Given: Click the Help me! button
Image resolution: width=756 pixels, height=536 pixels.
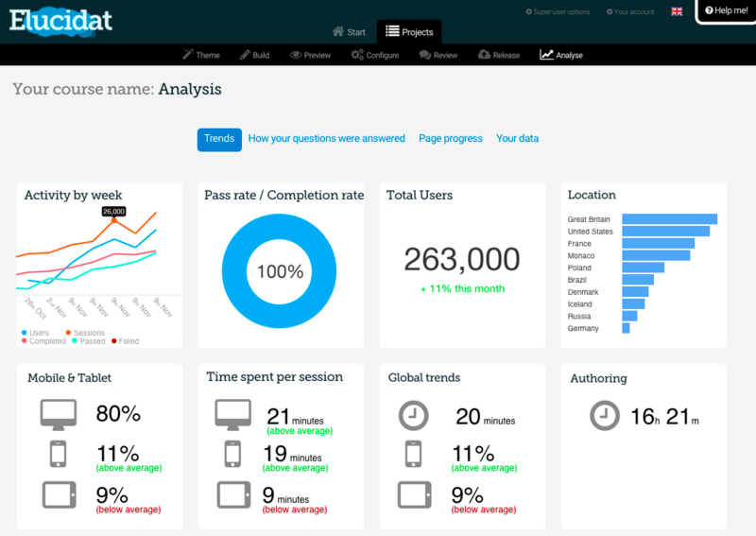Looking at the screenshot, I should coord(727,10).
